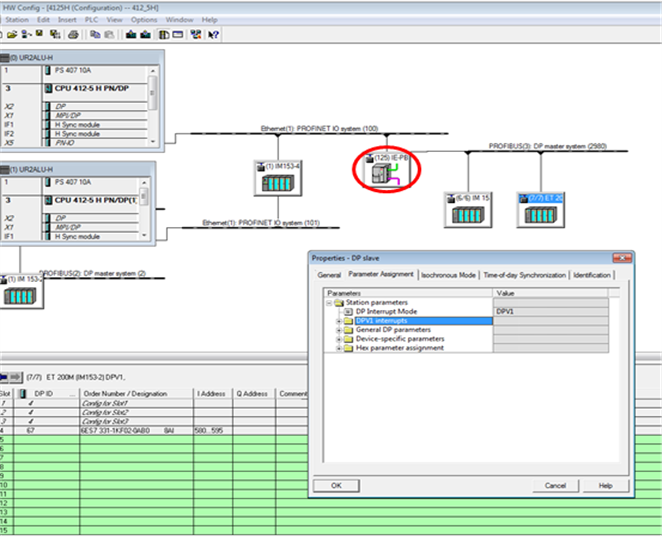Viewport: 662px width, 537px height.
Task: Open the Insert menu
Action: [67, 19]
